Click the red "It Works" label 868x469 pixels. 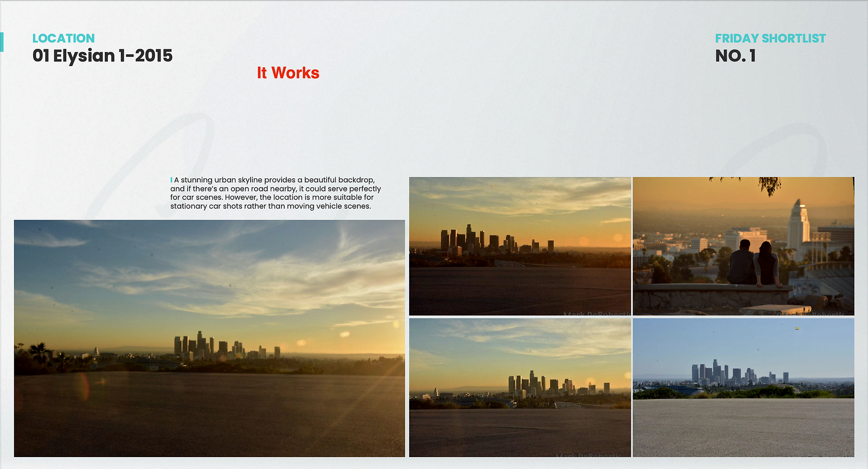288,73
